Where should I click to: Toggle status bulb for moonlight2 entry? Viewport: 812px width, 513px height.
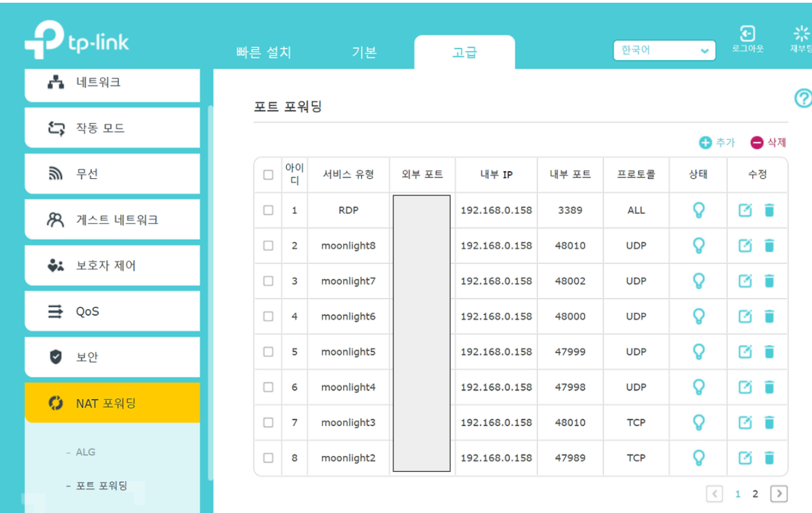click(698, 458)
